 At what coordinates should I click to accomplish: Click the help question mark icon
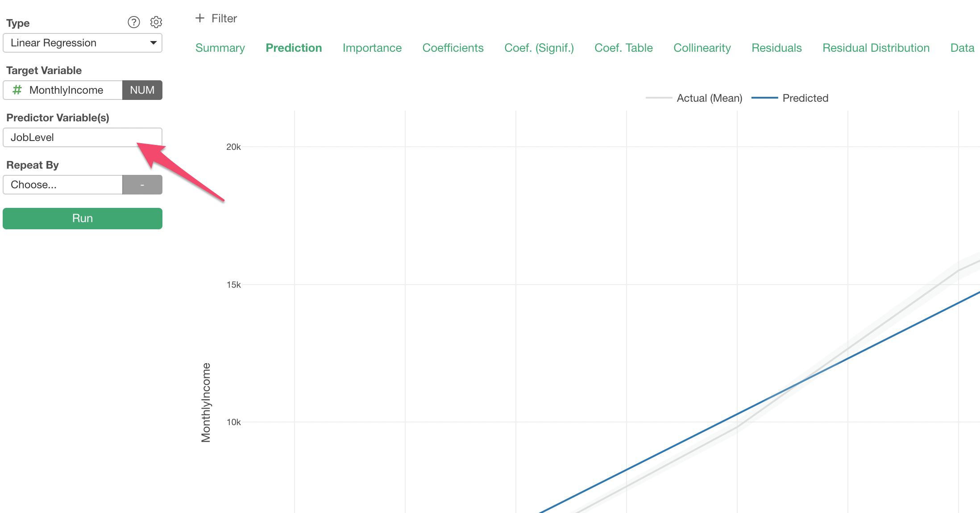[134, 22]
